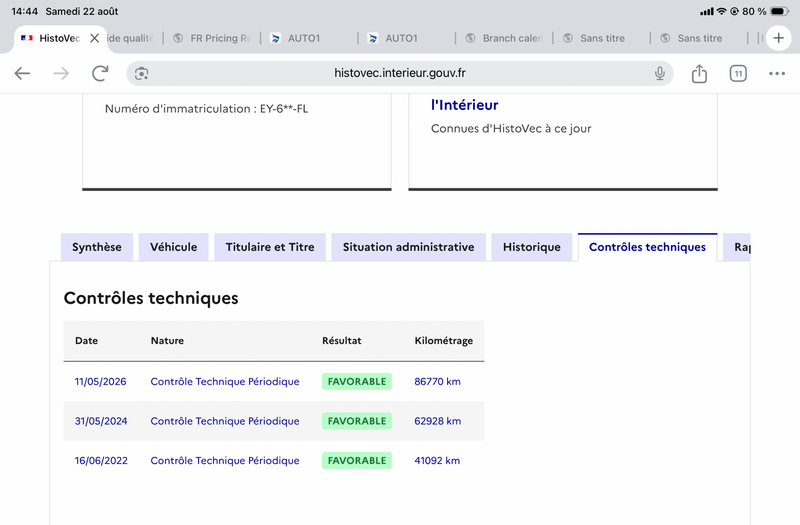Click Connues d'HistoVec à ce jour text

(511, 129)
